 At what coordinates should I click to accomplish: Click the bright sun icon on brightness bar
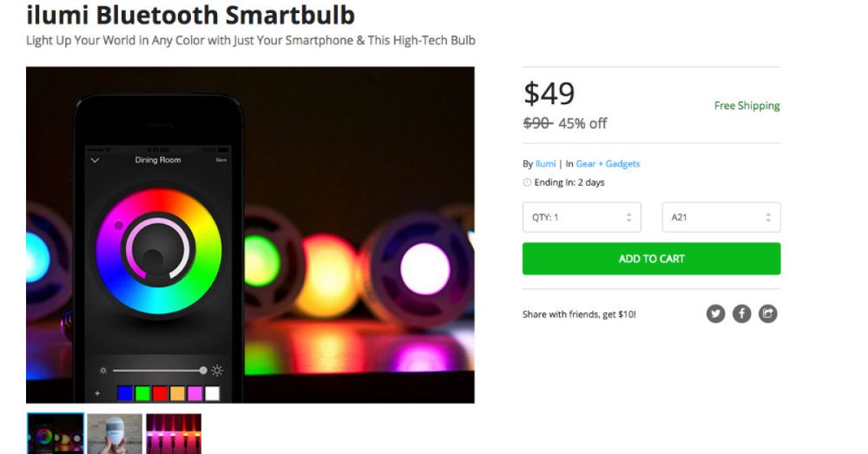(x=217, y=370)
